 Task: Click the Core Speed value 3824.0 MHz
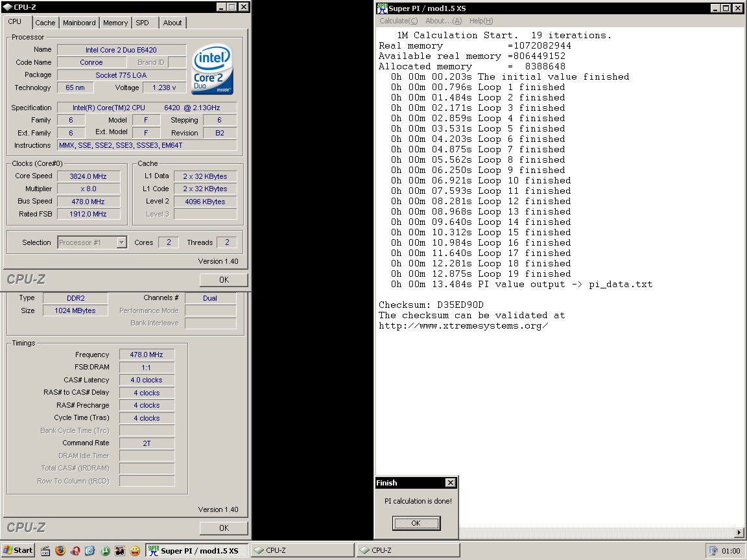click(89, 176)
